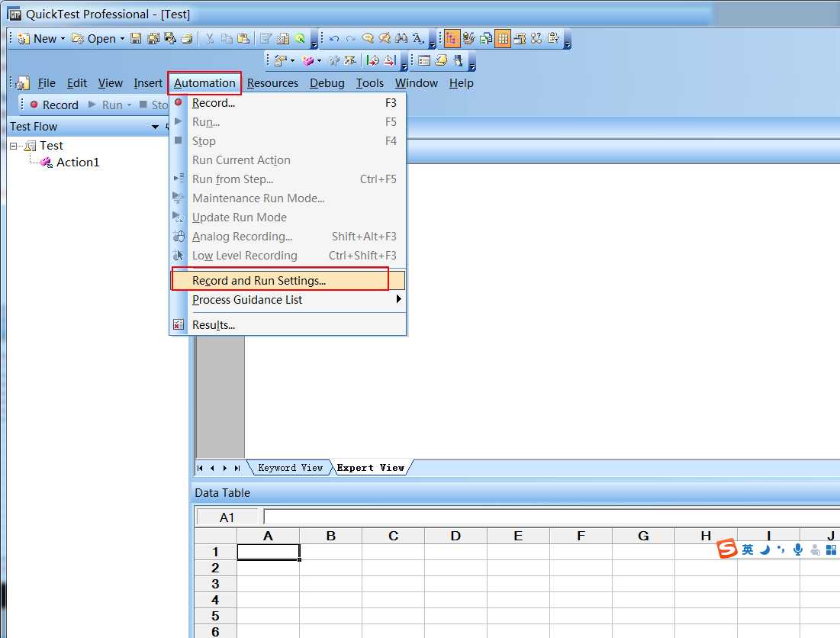The image size is (840, 638).
Task: Click the Data Table formula input field
Action: (x=552, y=517)
